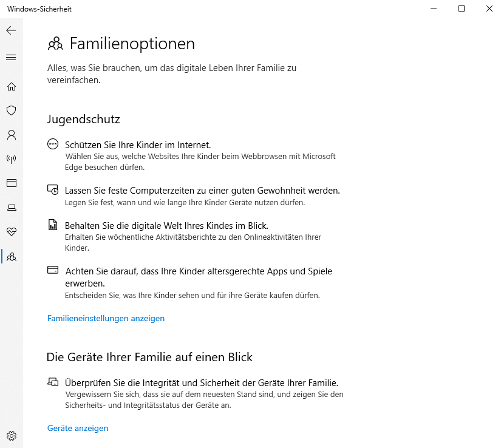
Task: Click the activity report chart icon
Action: tap(53, 225)
